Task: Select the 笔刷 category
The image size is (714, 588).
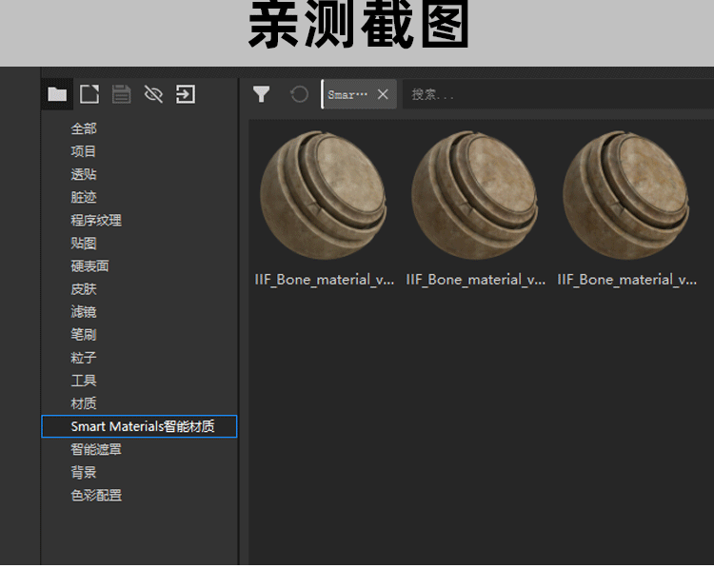Action: (x=84, y=334)
